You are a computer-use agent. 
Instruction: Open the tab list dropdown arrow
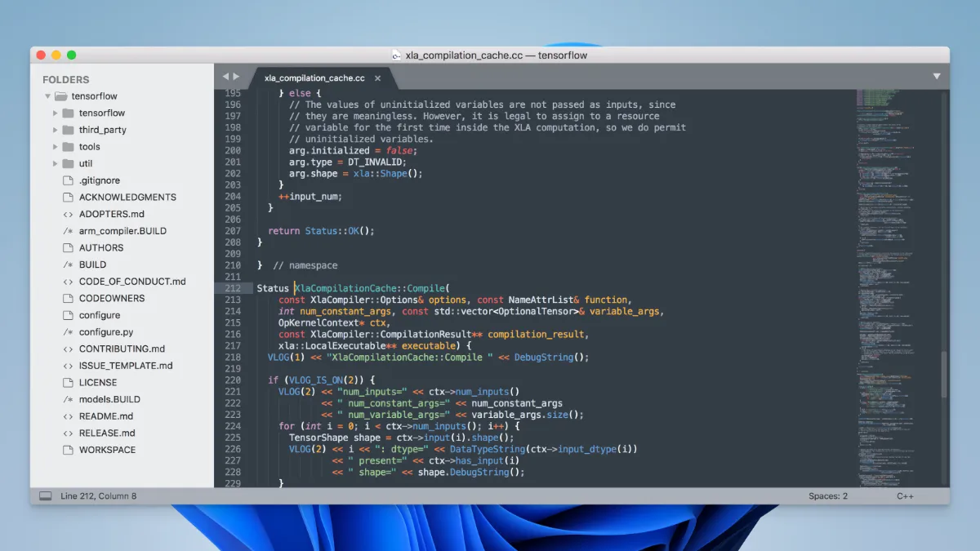(x=937, y=76)
